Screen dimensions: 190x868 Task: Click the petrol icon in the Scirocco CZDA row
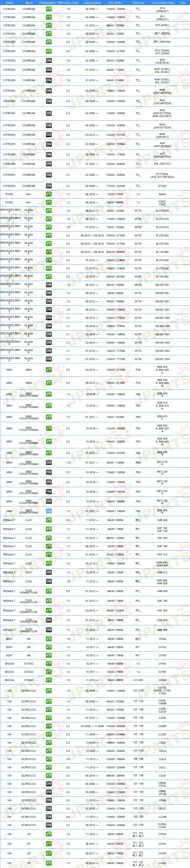click(49, 718)
